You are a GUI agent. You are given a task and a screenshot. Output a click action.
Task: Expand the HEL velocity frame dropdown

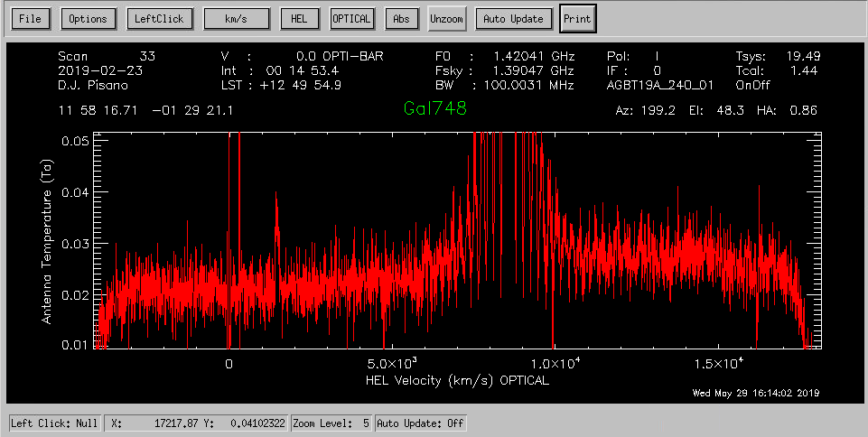300,19
